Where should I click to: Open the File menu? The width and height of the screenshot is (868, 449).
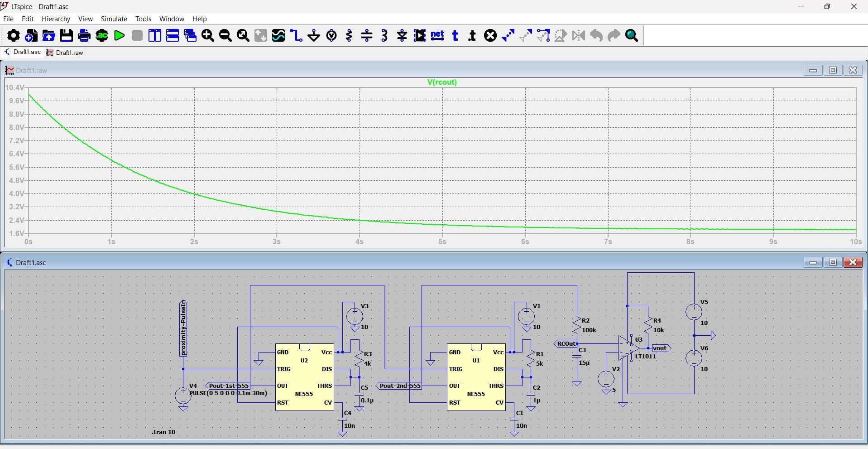tap(8, 19)
